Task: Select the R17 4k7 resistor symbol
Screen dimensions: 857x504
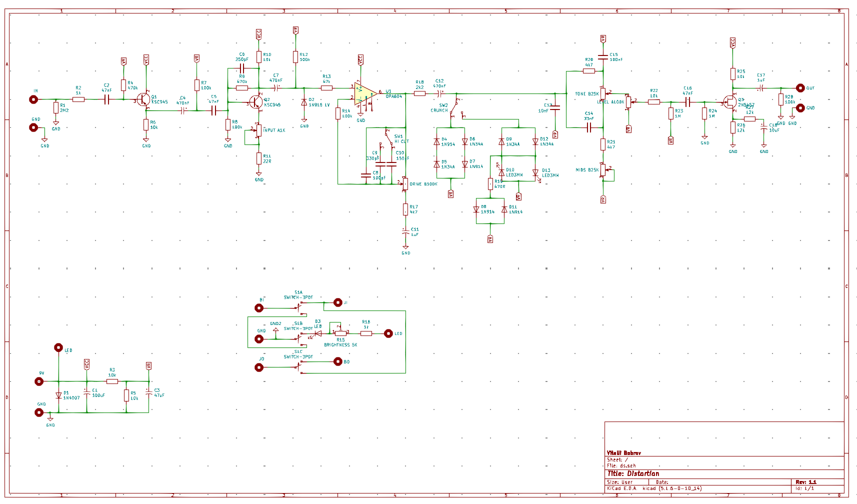Action: point(405,209)
